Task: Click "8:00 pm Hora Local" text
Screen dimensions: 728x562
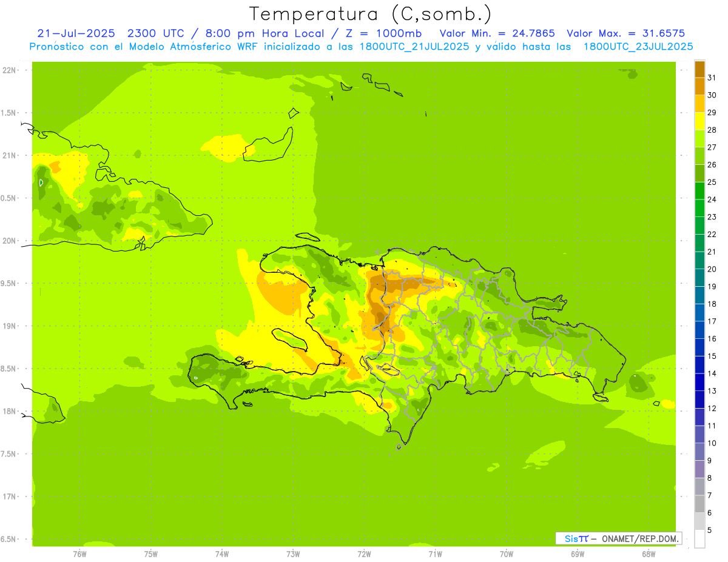Action: [263, 33]
